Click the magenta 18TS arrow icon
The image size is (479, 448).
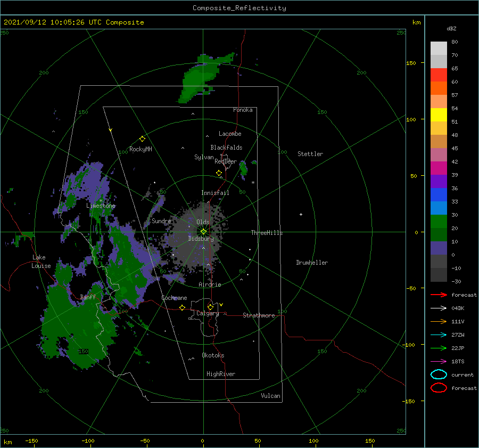pos(439,362)
